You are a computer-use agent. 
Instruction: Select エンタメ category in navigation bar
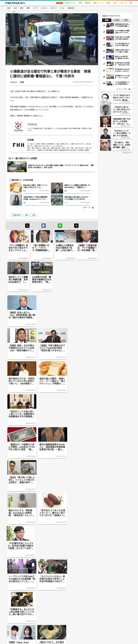[x=44, y=8]
